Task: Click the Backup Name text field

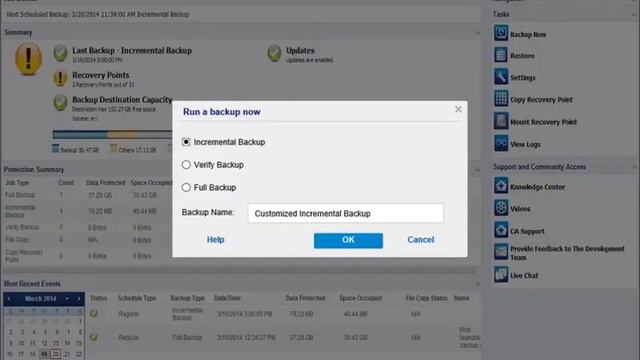Action: click(x=345, y=213)
